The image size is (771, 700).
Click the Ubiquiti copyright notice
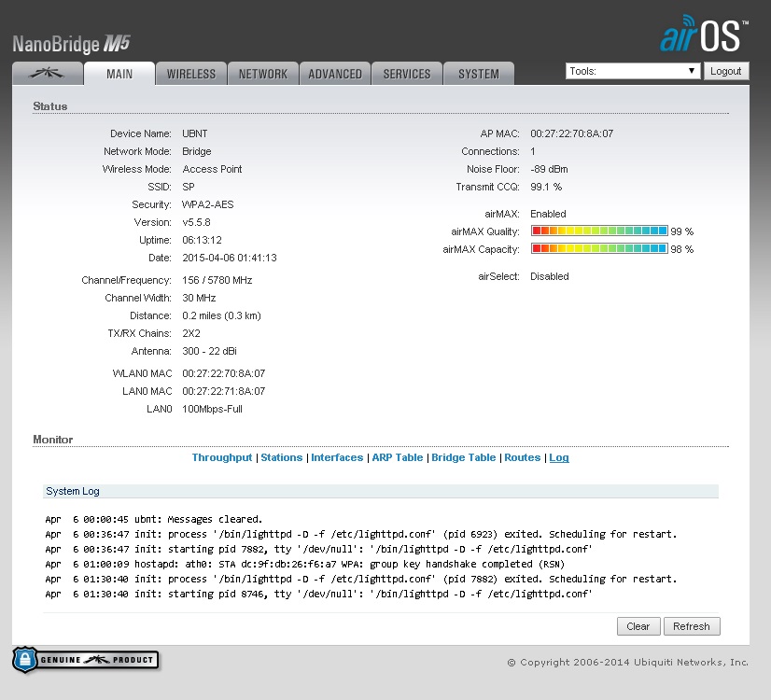tap(628, 662)
